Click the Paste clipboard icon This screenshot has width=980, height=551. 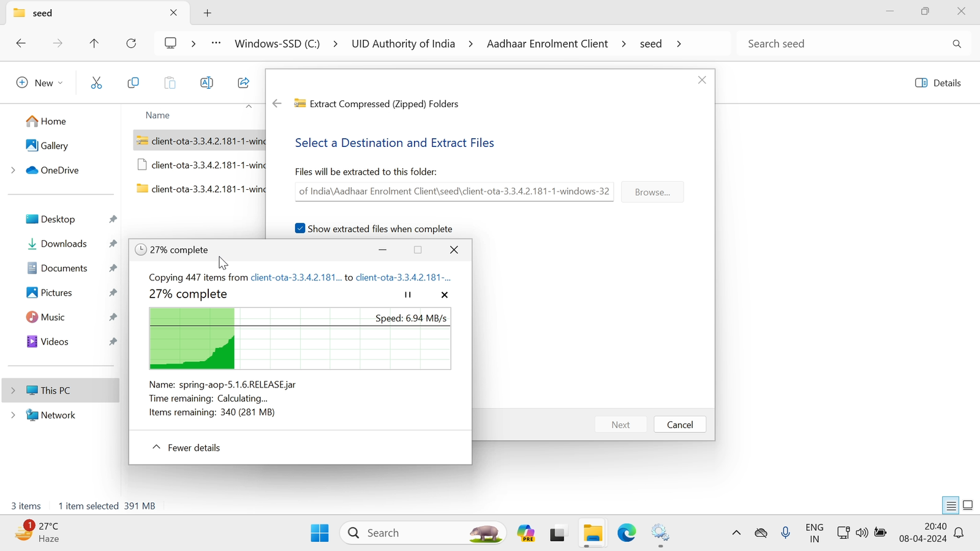tap(170, 83)
